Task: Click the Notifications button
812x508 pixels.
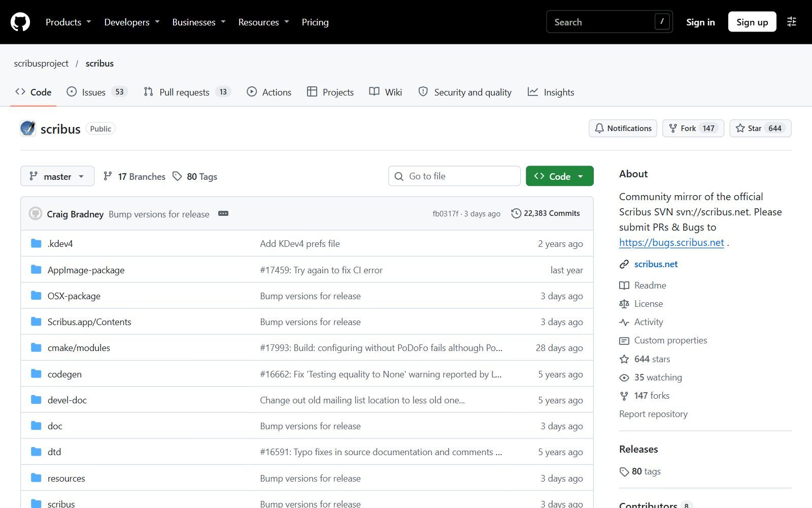Action: click(623, 129)
